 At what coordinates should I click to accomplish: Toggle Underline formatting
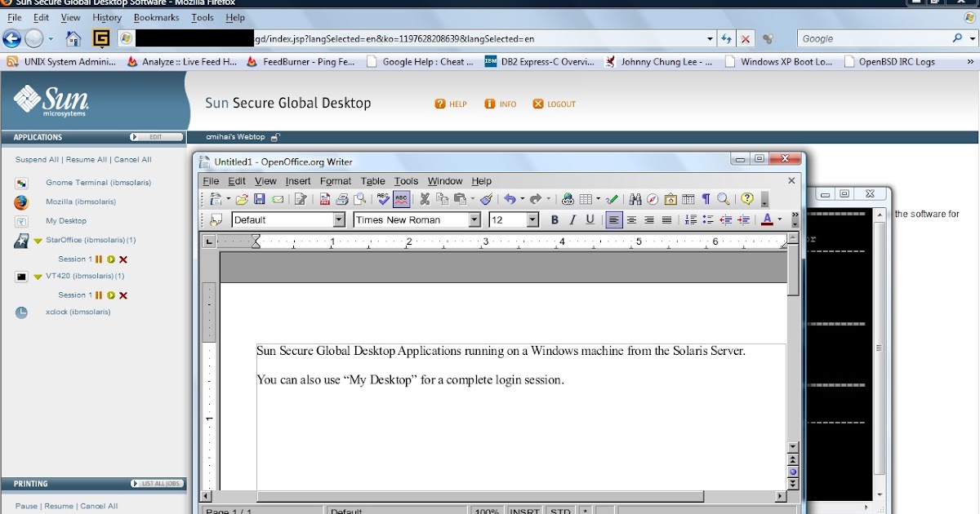click(x=590, y=219)
